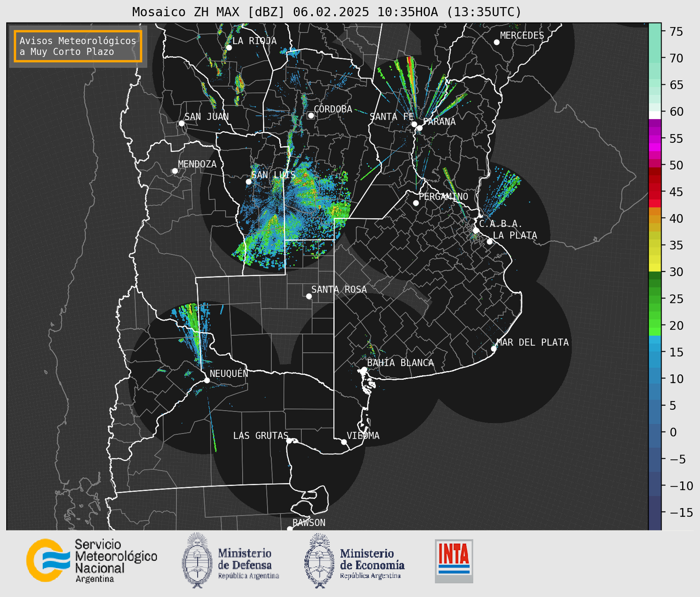Click the Avisos Meteorológicos a Muy Corto Plazo box
This screenshot has height=597, width=700.
click(78, 46)
